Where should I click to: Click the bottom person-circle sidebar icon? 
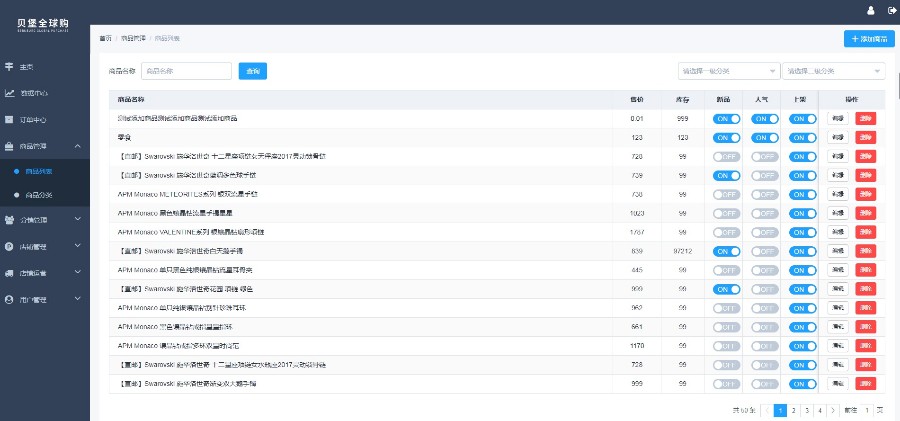pos(9,299)
